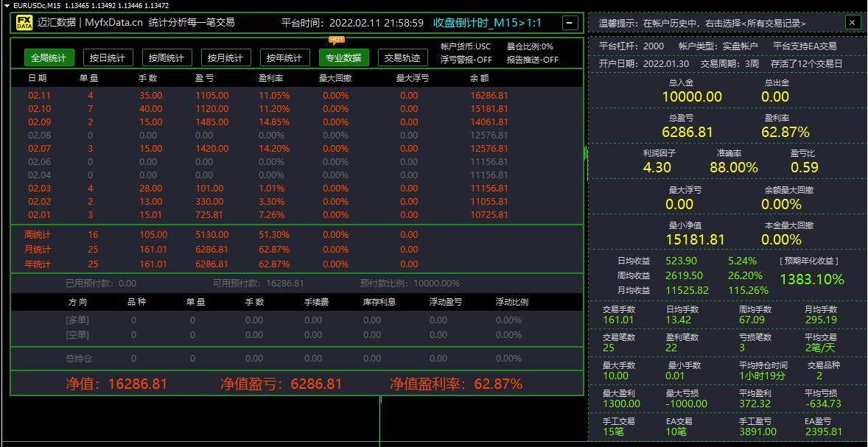Click the HOT badge above 专业数据
868x447 pixels.
(x=337, y=40)
